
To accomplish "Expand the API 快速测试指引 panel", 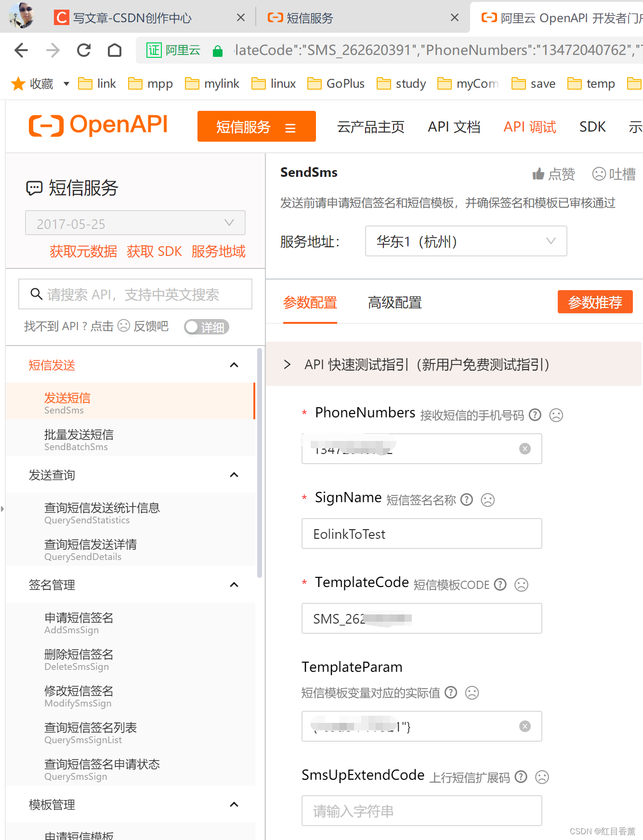I will tap(453, 364).
